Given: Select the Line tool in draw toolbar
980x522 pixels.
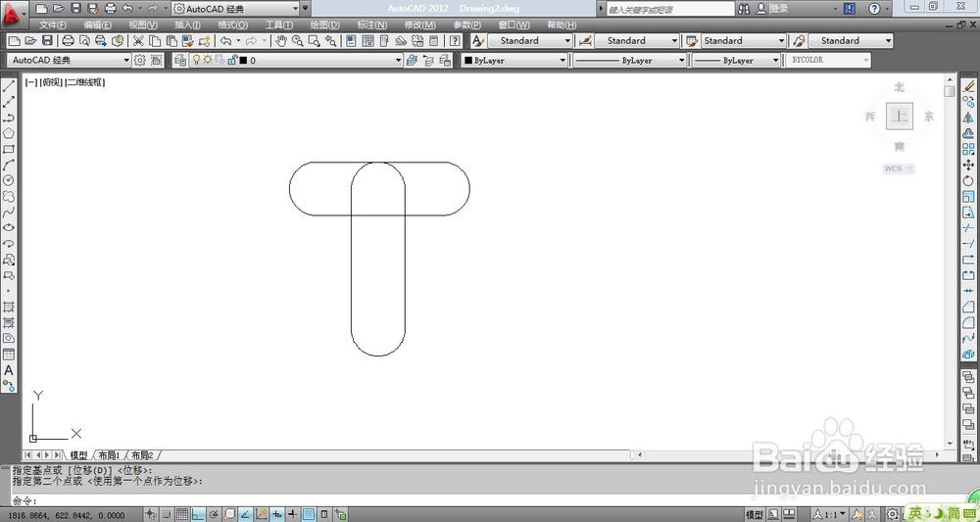Looking at the screenshot, I should click(9, 86).
